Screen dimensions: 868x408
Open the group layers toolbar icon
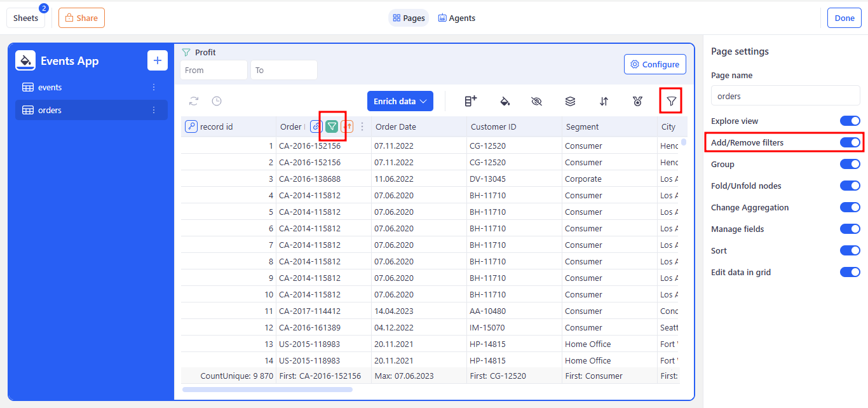570,101
